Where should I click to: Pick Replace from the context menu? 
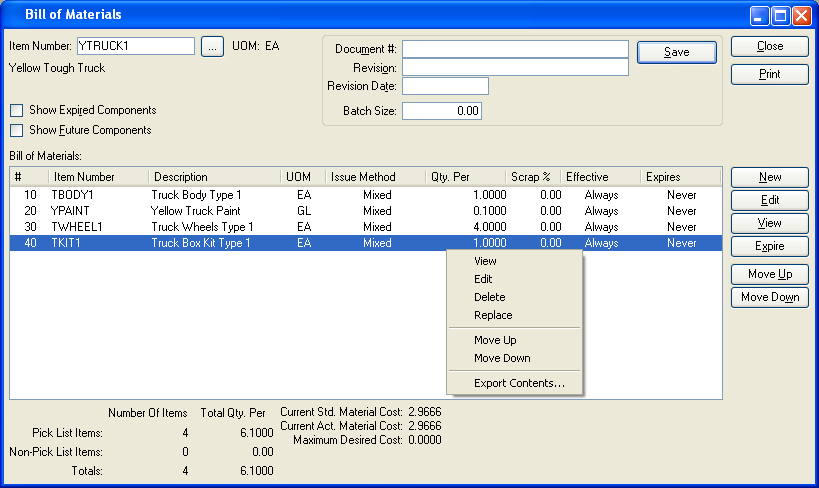pyautogui.click(x=493, y=315)
